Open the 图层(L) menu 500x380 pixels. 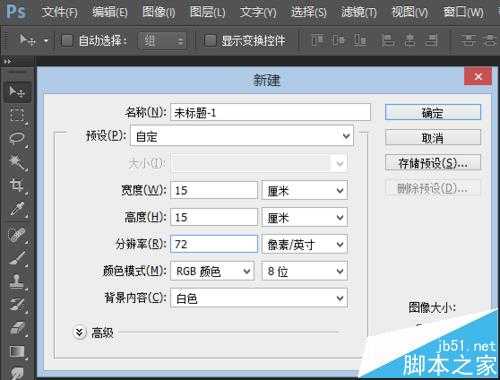tap(207, 12)
